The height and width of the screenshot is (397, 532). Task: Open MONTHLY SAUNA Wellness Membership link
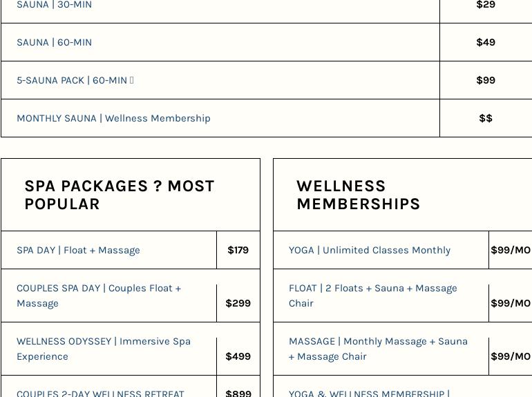tap(113, 118)
